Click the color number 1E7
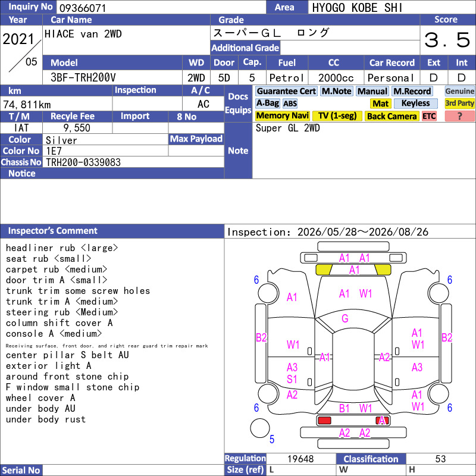Viewport: 476px width, 476px height. (54, 151)
